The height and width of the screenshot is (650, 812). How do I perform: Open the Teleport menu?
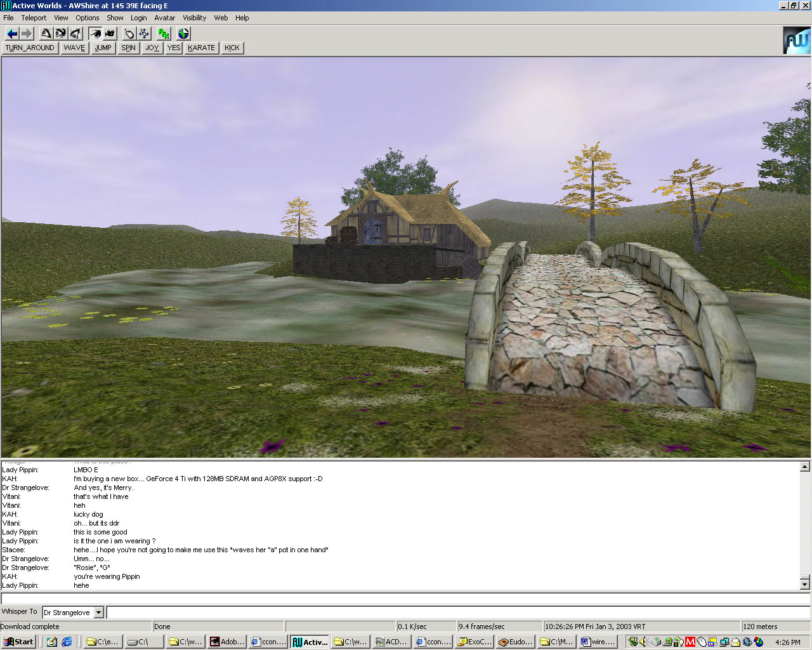pos(34,18)
